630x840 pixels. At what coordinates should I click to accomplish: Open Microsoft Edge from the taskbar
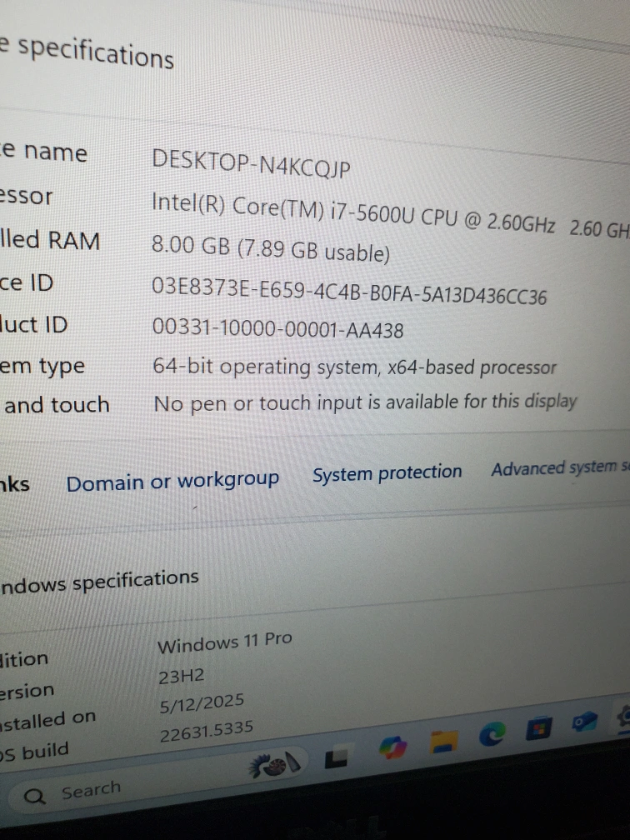pos(492,733)
